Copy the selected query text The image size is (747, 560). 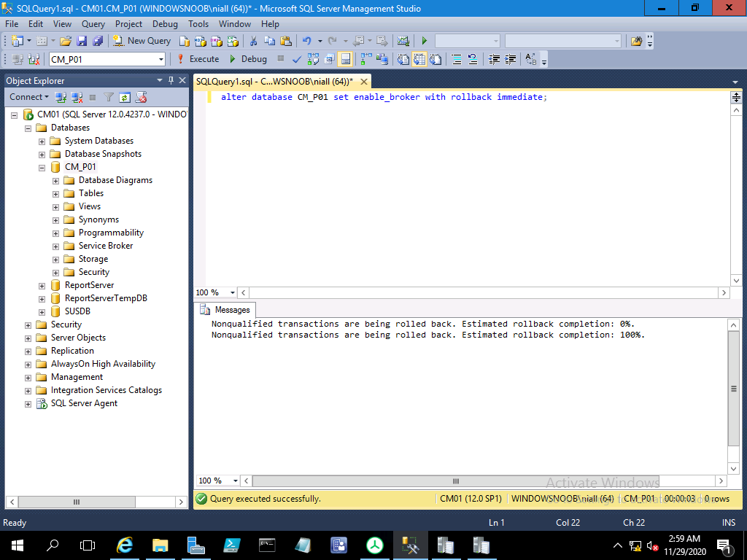[270, 41]
